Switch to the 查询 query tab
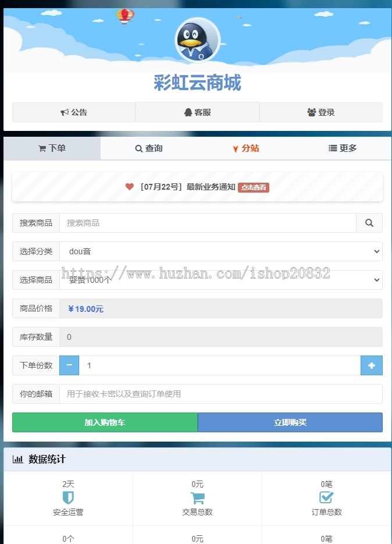 [149, 148]
